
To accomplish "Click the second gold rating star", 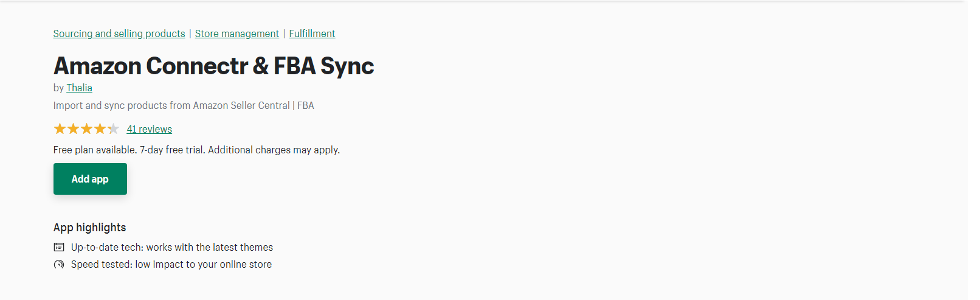I will pyautogui.click(x=73, y=128).
